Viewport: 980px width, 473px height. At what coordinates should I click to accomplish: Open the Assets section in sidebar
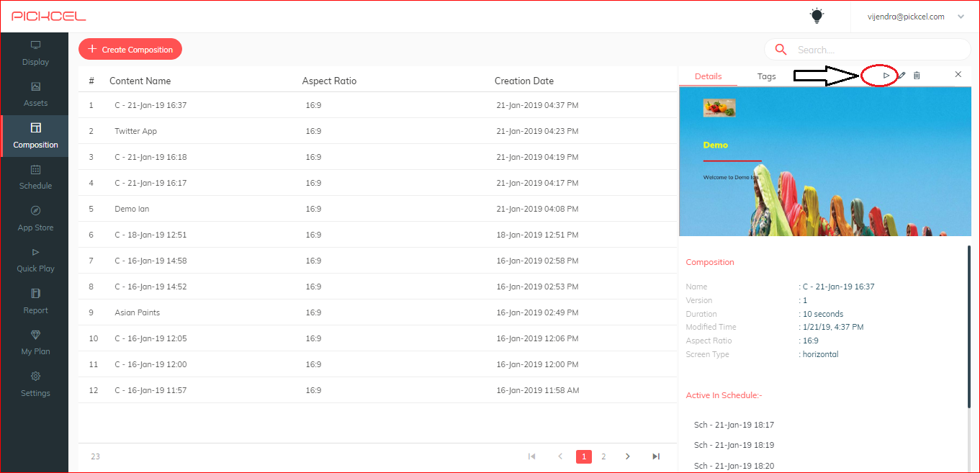click(x=35, y=94)
